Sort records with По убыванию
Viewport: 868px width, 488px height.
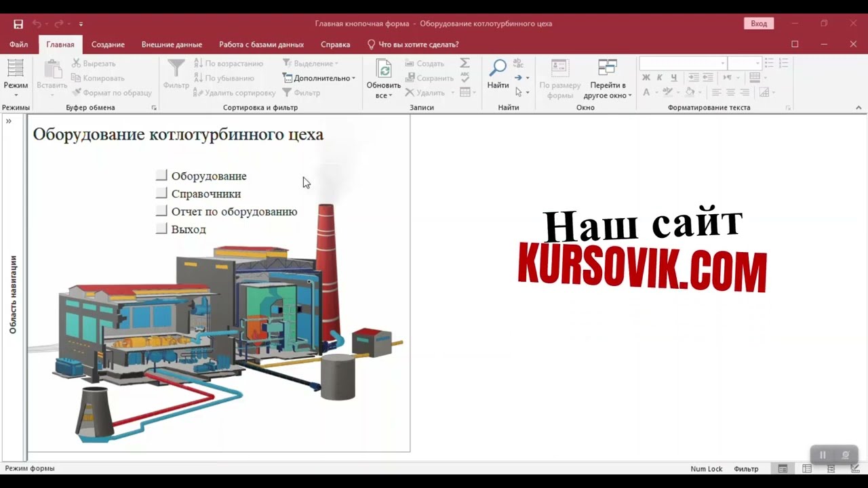click(224, 78)
